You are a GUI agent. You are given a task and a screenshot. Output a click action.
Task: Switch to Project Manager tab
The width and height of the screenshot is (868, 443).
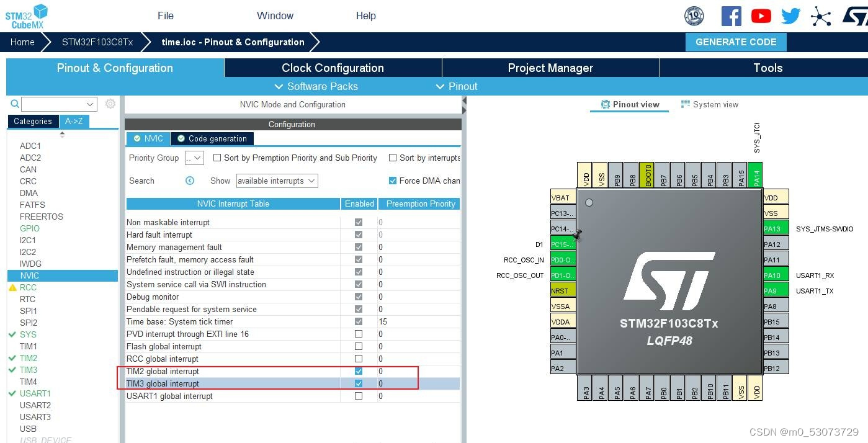pos(551,68)
